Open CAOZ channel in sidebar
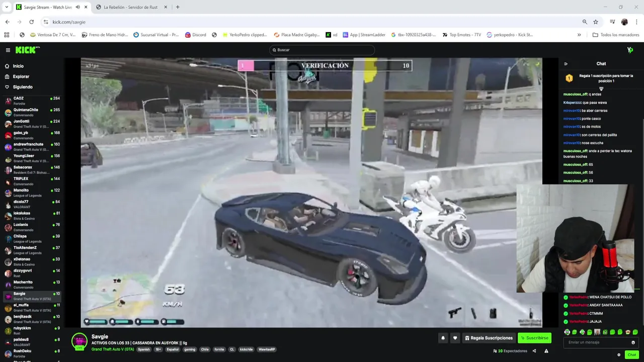The height and width of the screenshot is (362, 644). (31, 101)
